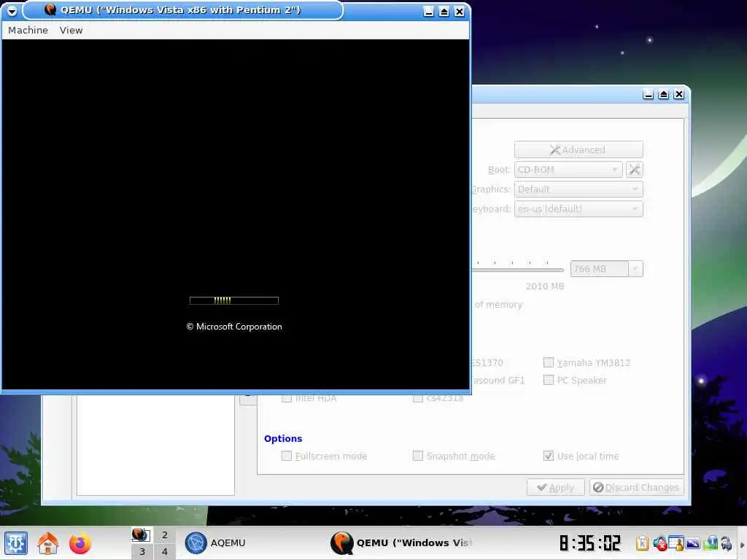Open the muted volume mixer tray icon
Screen dimensions: 747x560
click(659, 542)
